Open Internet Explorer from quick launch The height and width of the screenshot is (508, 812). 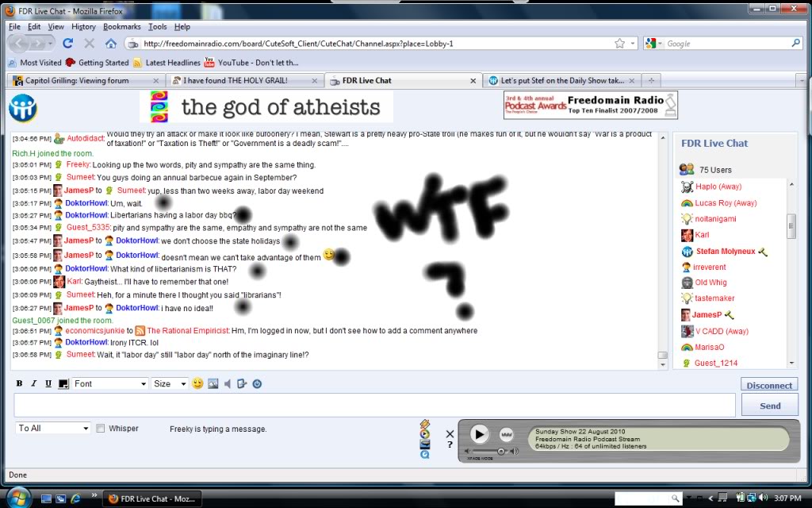coord(75,498)
